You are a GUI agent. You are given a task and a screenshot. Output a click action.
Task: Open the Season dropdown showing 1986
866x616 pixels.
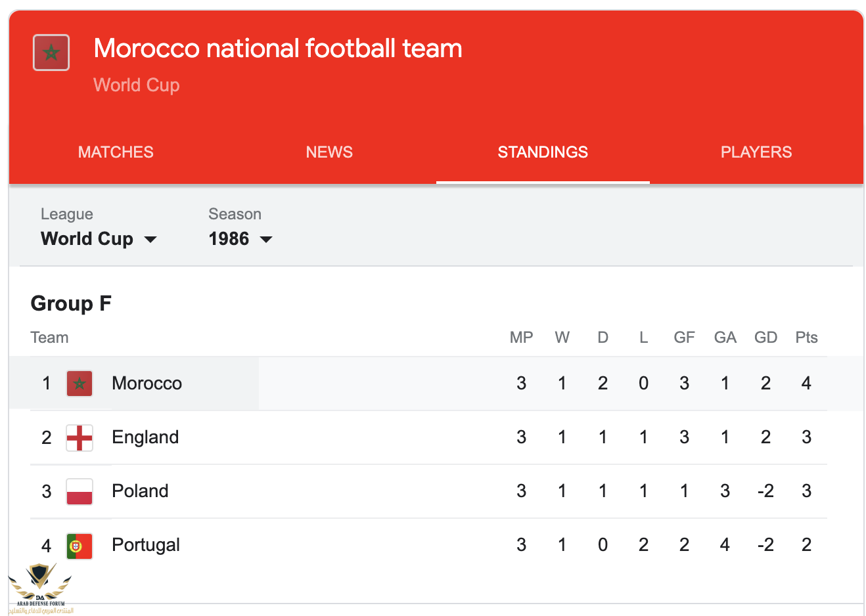pyautogui.click(x=240, y=238)
